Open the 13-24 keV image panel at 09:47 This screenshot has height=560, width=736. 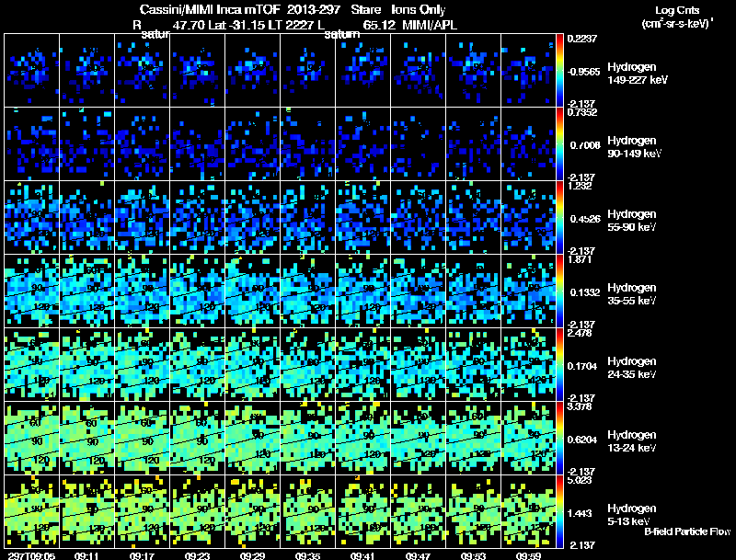[419, 438]
